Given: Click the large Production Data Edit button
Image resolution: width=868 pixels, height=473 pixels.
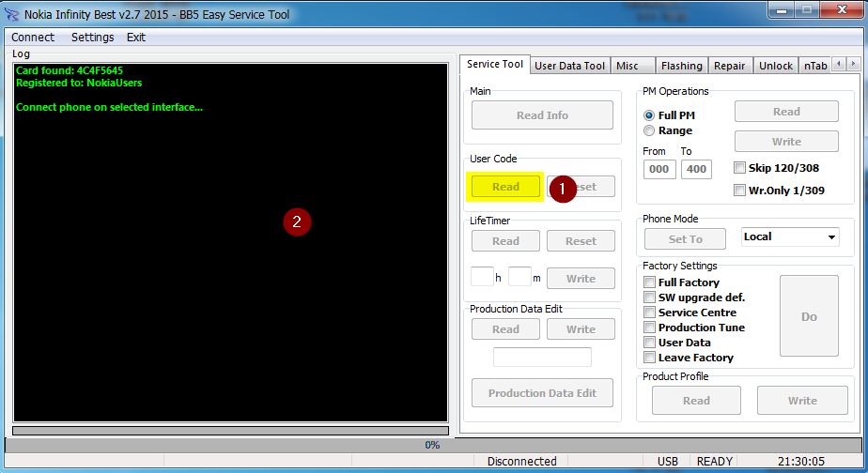Looking at the screenshot, I should [x=542, y=393].
